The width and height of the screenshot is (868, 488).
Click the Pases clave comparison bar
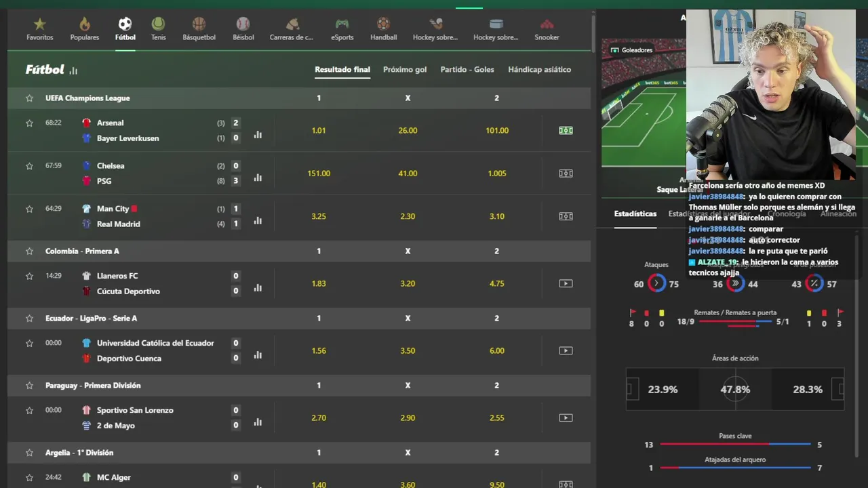tap(735, 444)
